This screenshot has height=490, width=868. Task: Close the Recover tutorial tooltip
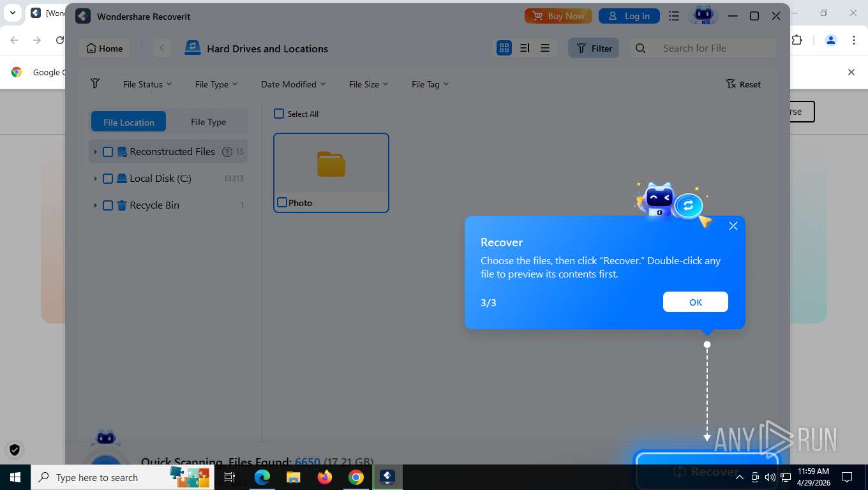click(x=733, y=226)
